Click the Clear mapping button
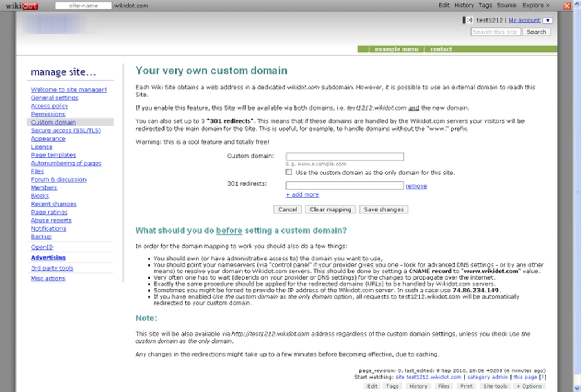This screenshot has height=392, width=581. (330, 209)
